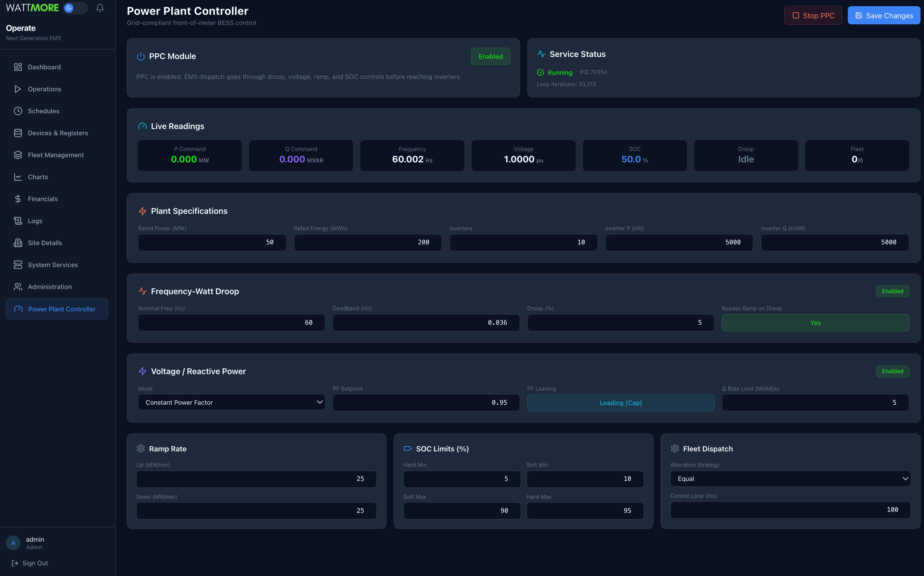Open Devices & Registers via its database icon
The height and width of the screenshot is (576, 924).
point(18,133)
